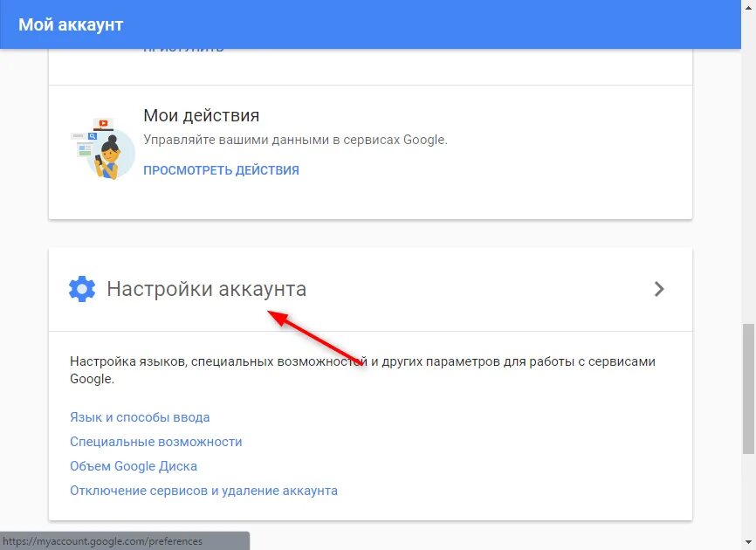
Task: Click the blue gear icon for account settings
Action: point(82,289)
